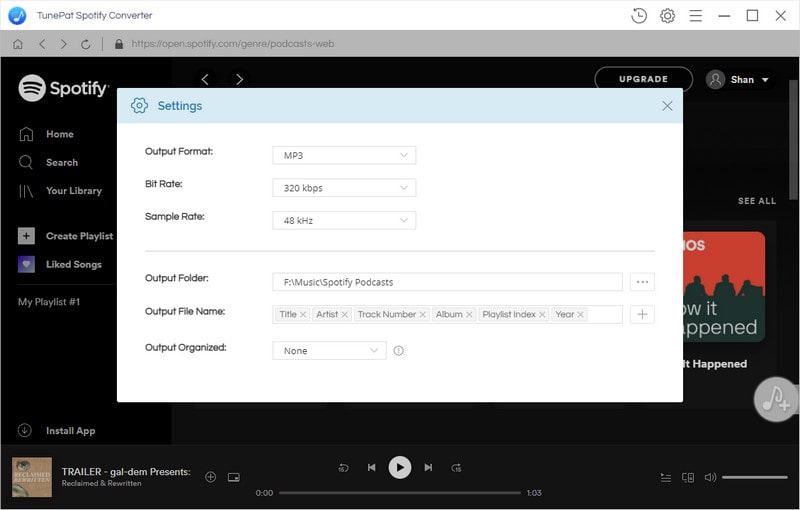Screen dimensions: 800x510
Task: Browse for output folder with ellipsis button
Action: [642, 282]
